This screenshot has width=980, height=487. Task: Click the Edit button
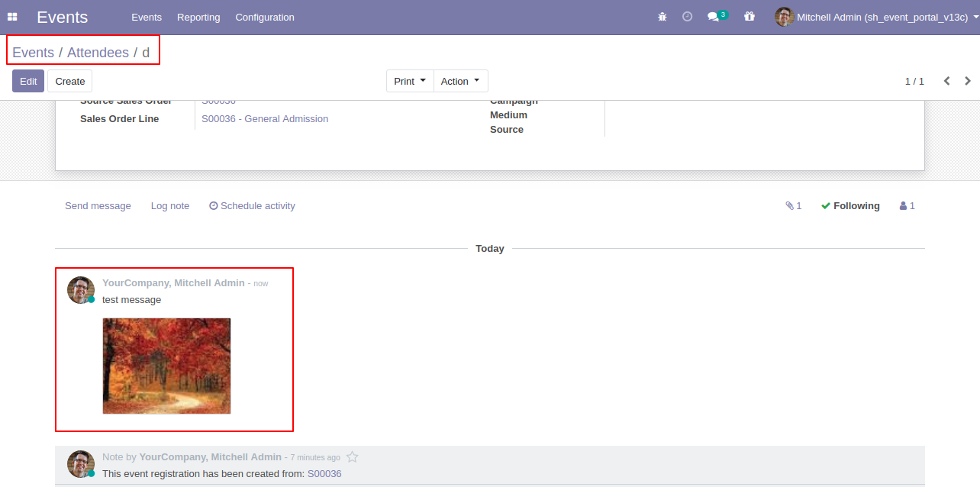click(x=28, y=81)
